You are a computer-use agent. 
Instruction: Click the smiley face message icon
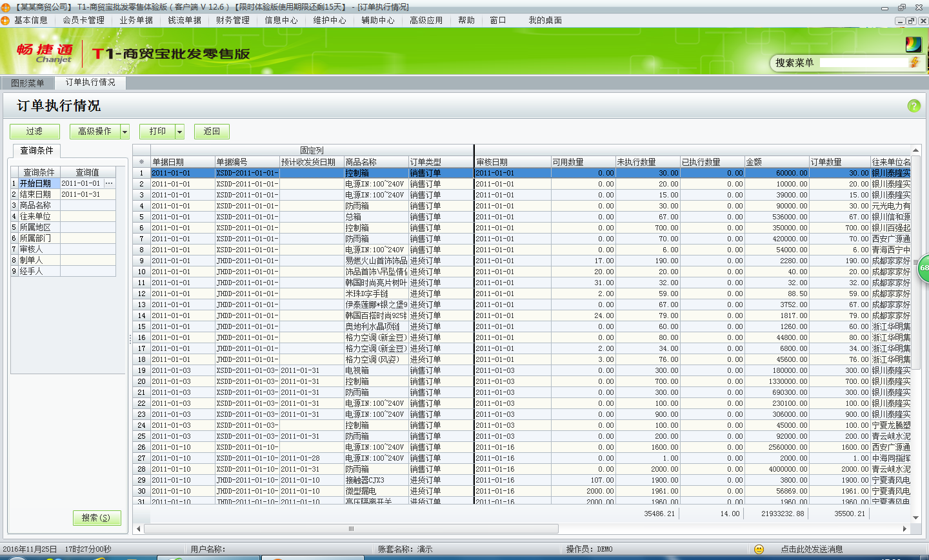click(x=759, y=549)
